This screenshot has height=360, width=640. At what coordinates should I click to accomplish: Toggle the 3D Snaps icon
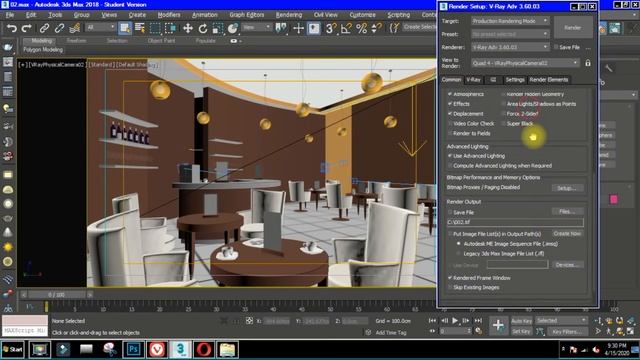(331, 28)
